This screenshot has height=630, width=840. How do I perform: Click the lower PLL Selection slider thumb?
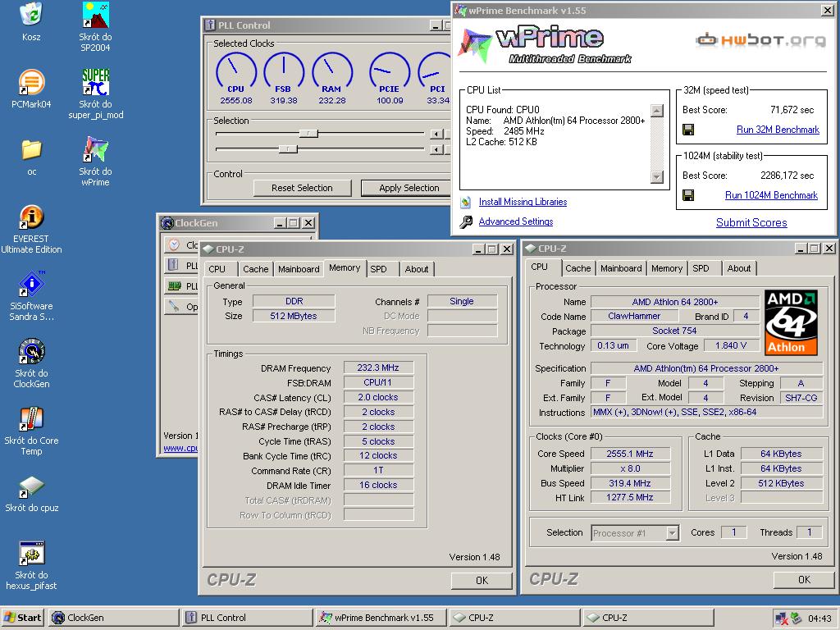288,149
